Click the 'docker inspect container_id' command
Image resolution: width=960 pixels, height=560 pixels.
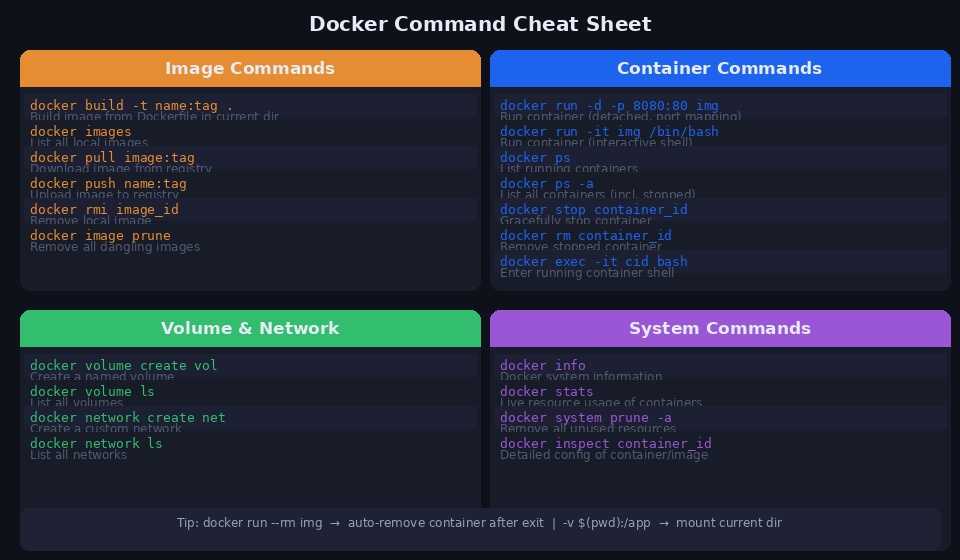[605, 444]
